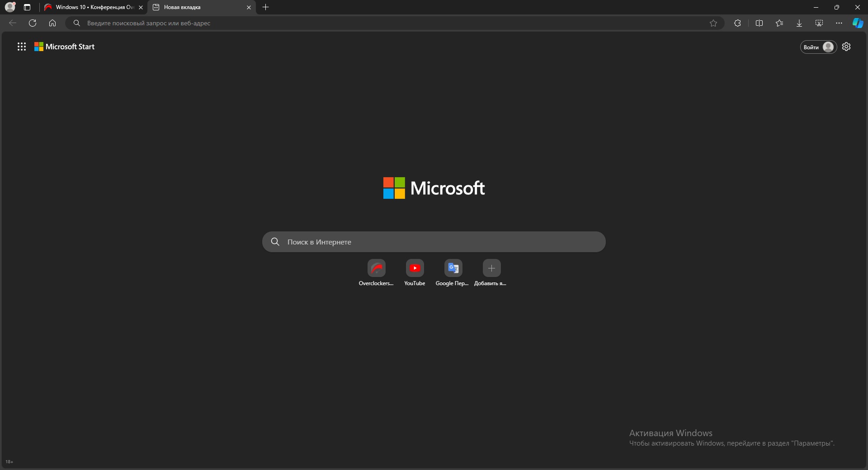Viewport: 868px width, 470px height.
Task: Open the Extensions puzzle icon
Action: pos(737,23)
